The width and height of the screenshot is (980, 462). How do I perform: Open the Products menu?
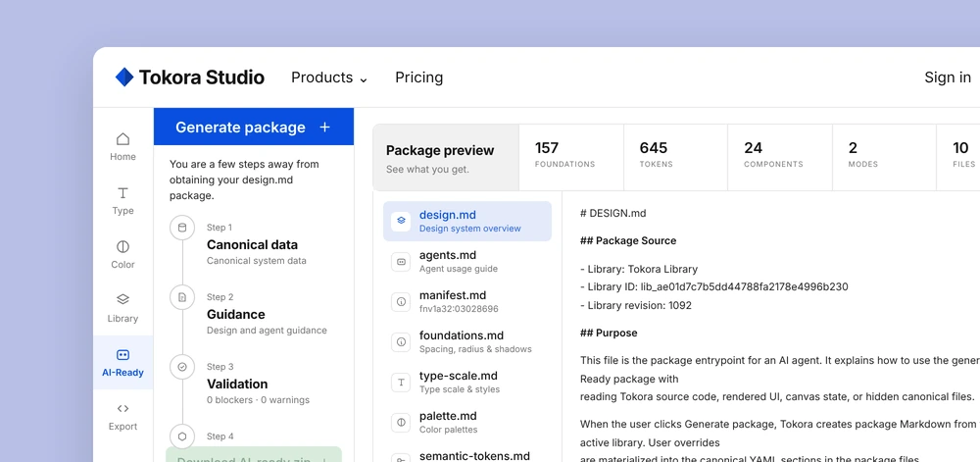[329, 77]
